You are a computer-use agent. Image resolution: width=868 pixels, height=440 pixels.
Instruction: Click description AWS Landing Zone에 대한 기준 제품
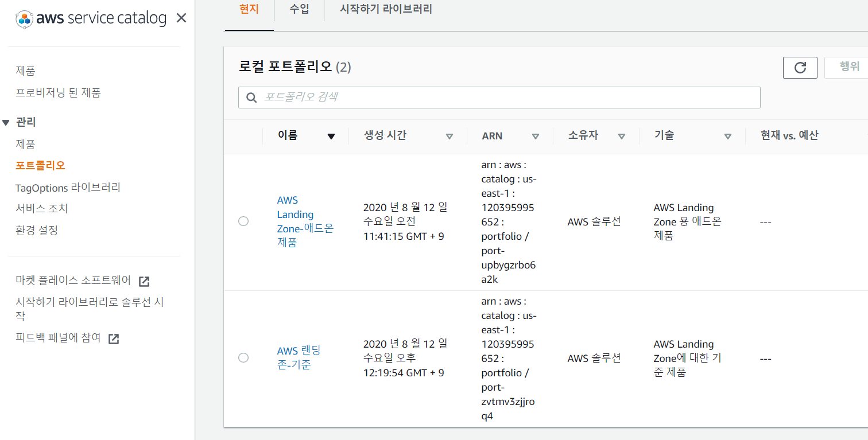(687, 358)
